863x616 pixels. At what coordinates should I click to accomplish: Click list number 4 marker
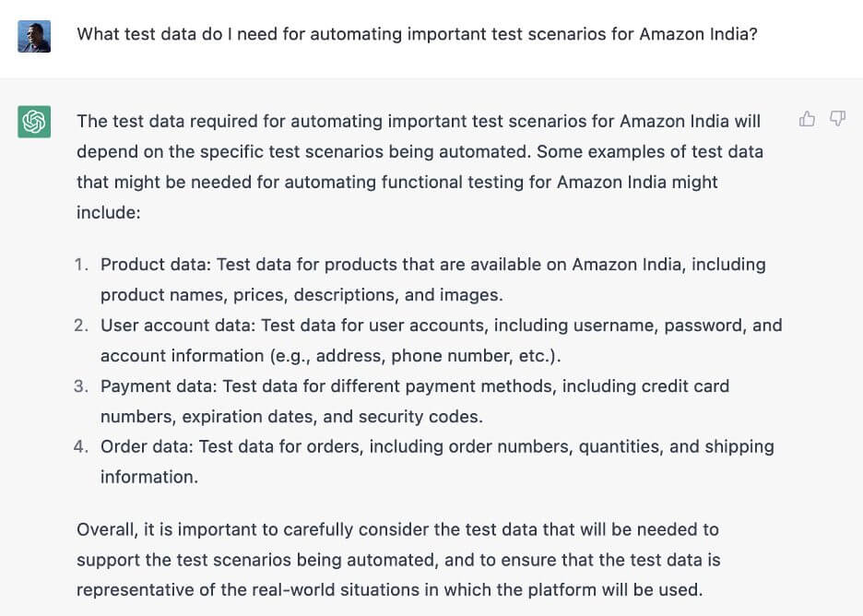click(x=81, y=447)
